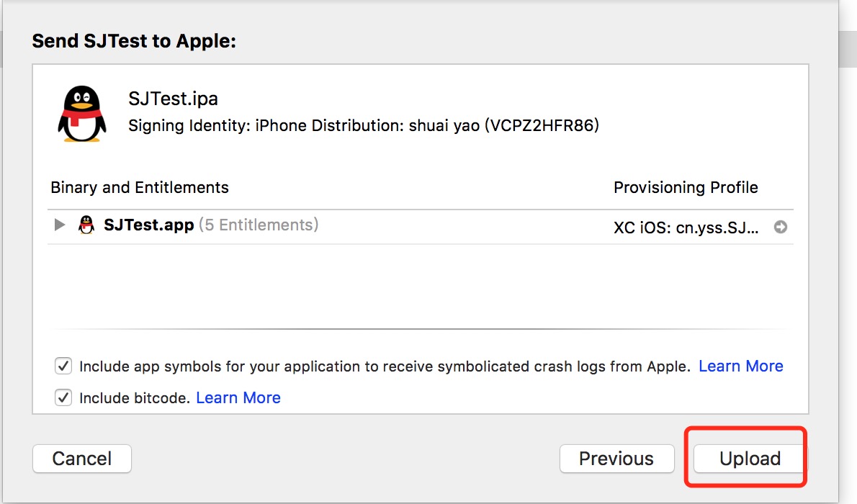Go back with the Previous button

tap(616, 459)
